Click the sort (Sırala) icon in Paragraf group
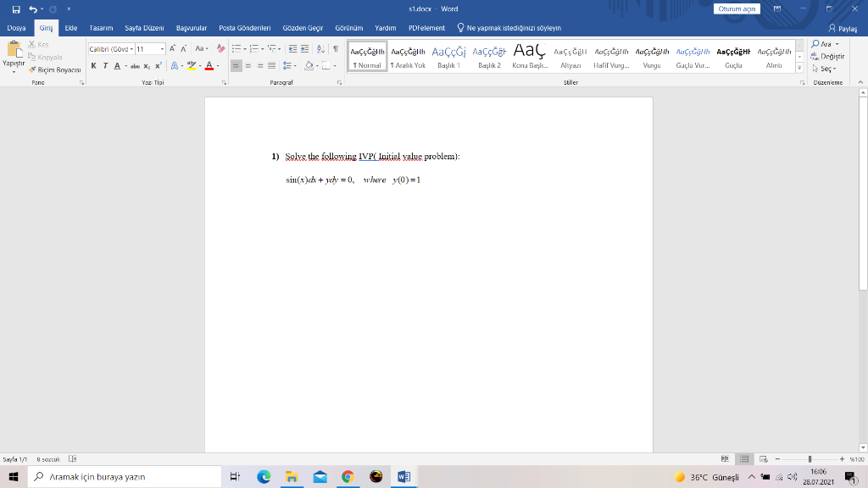 [x=320, y=50]
